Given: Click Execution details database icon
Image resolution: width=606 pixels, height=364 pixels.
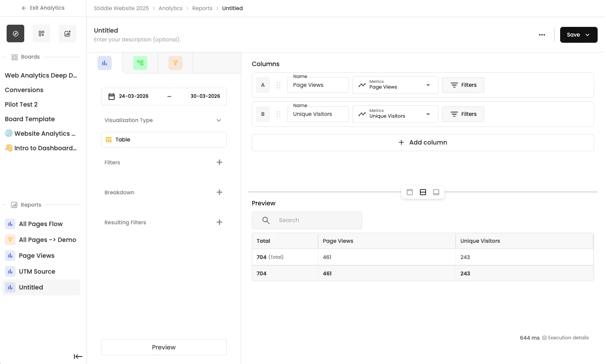Looking at the screenshot, I should 544,338.
